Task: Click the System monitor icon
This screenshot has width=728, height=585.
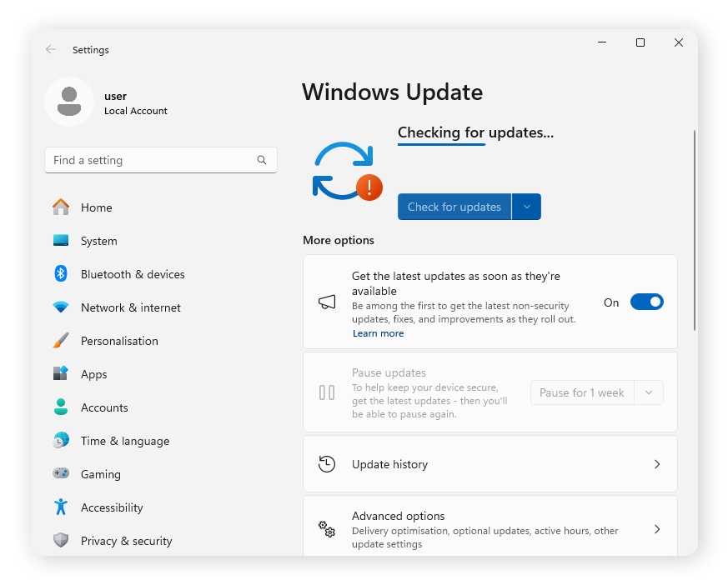Action: 61,240
